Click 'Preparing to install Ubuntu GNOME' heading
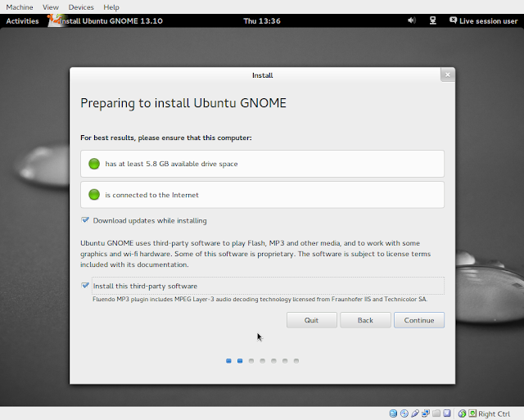 pos(183,103)
